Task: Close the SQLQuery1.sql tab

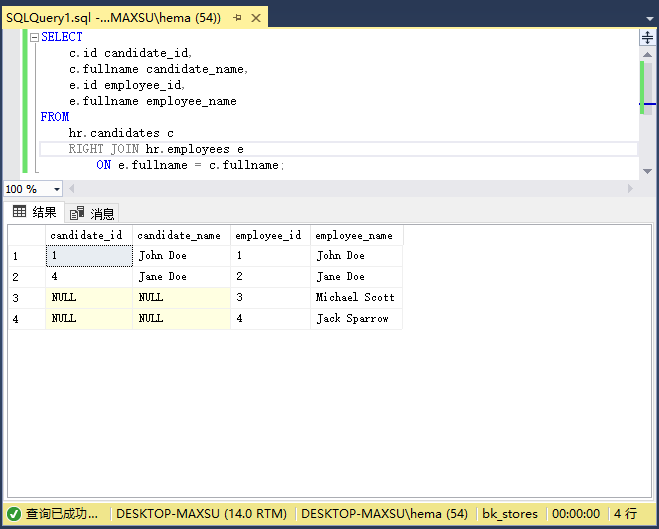Action: tap(256, 18)
